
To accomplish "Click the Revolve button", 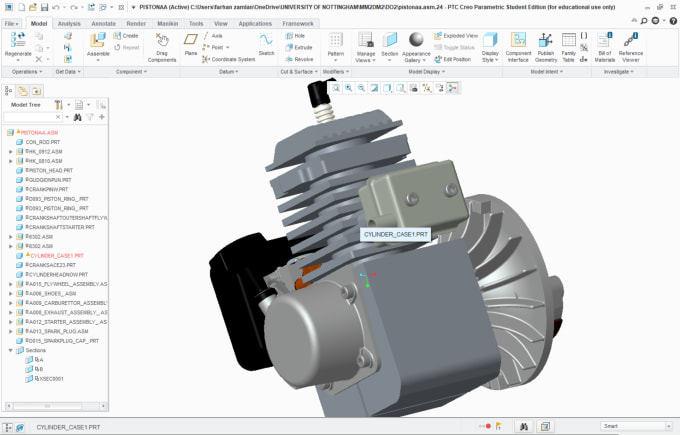I will [299, 59].
